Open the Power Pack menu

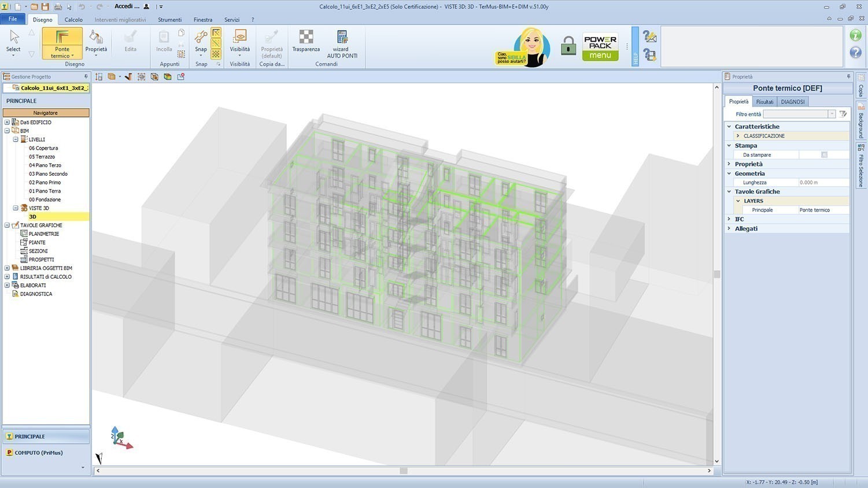tap(600, 47)
